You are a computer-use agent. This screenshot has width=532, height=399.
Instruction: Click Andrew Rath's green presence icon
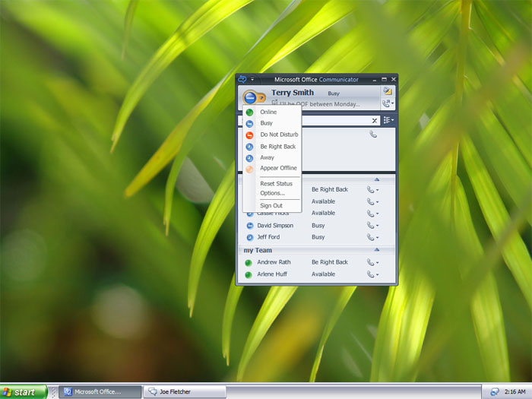point(249,263)
